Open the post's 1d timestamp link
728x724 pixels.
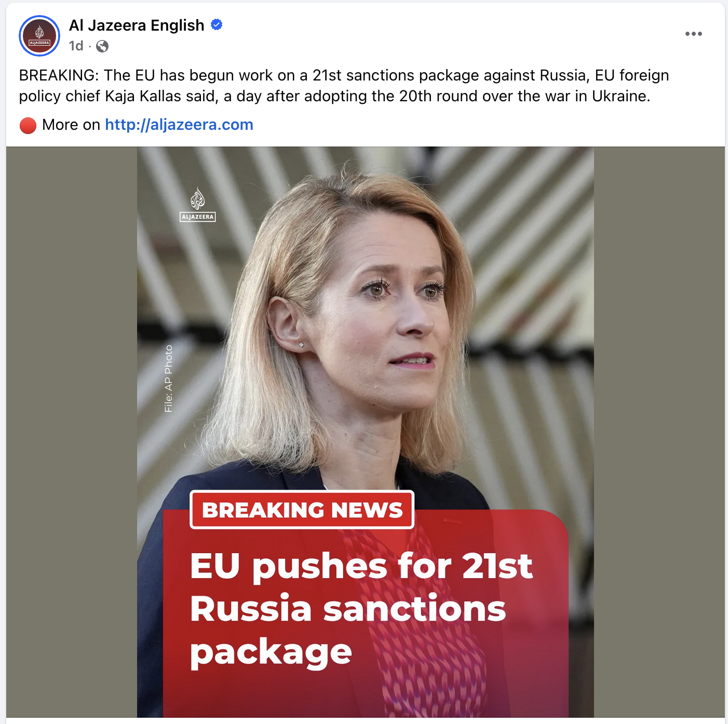click(76, 46)
